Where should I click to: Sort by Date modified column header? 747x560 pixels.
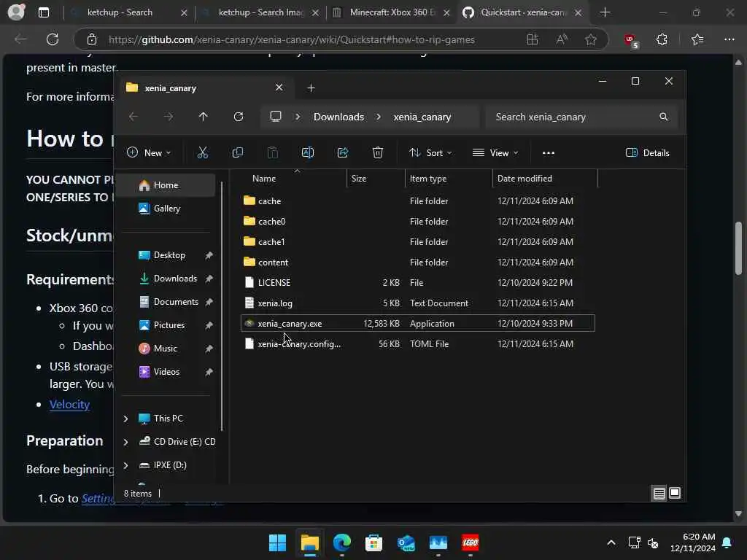[525, 179]
